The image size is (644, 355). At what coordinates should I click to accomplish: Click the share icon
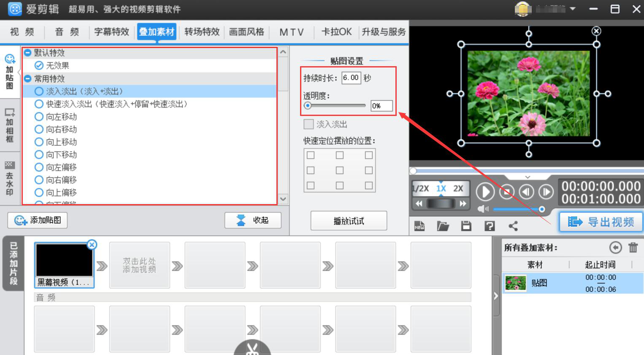pos(513,226)
